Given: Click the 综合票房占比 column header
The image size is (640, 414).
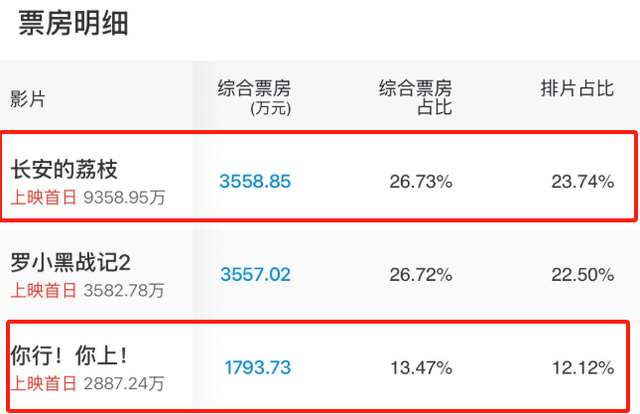Looking at the screenshot, I should (x=416, y=97).
